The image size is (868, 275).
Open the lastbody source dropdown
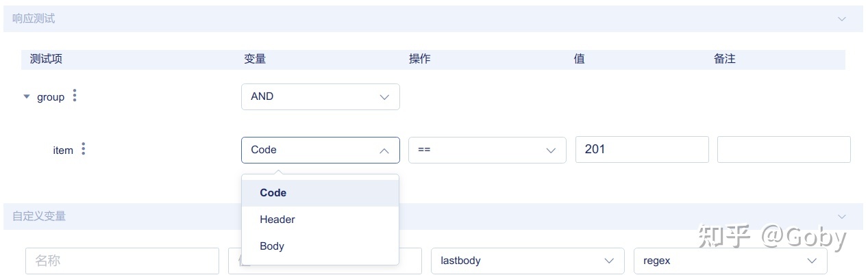[x=527, y=261]
